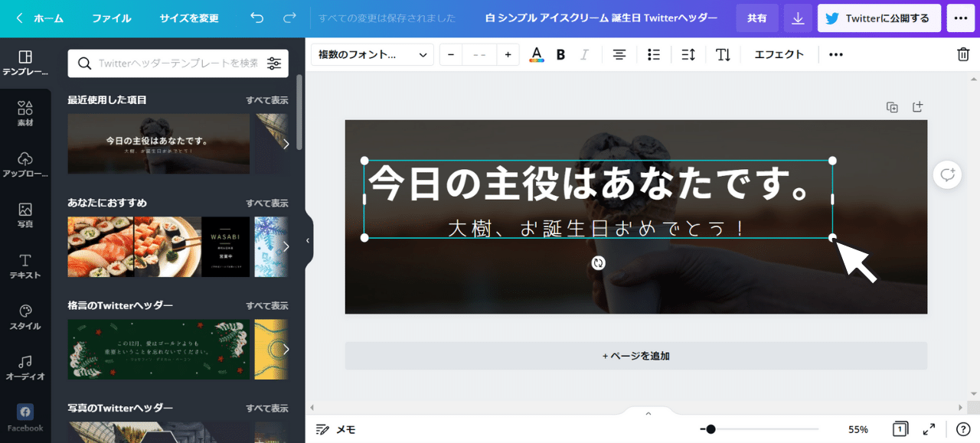Advance the recommended templates row

pyautogui.click(x=286, y=246)
